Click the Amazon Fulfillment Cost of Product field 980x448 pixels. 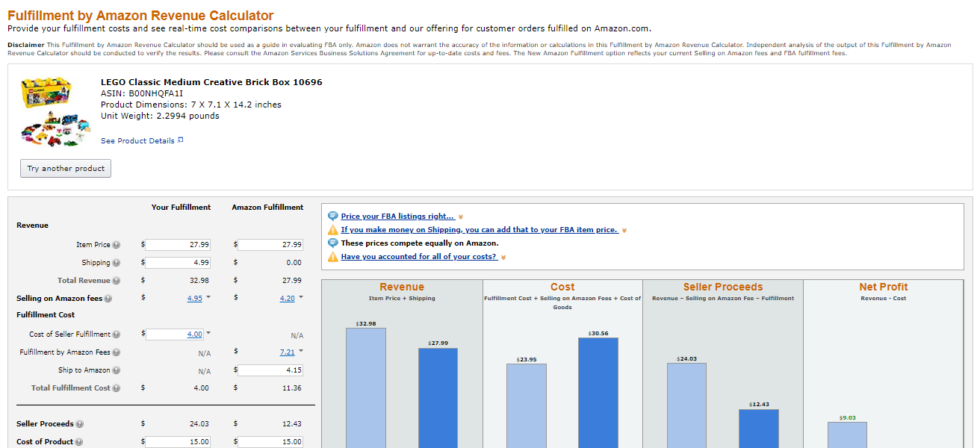coord(270,441)
